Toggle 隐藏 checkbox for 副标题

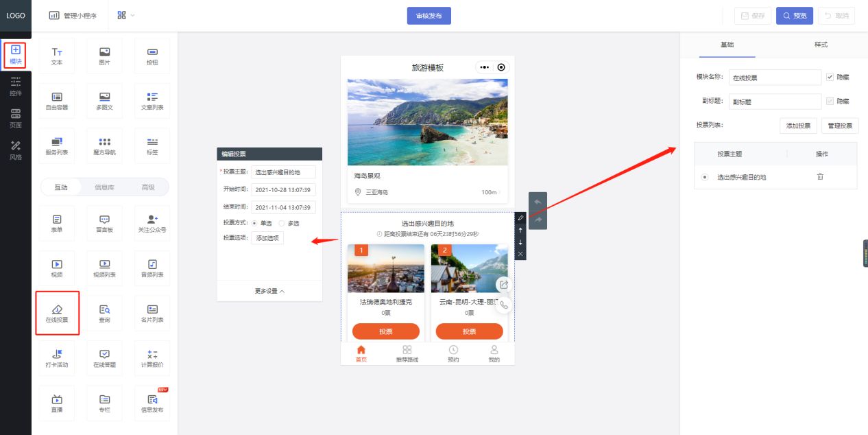[x=830, y=101]
